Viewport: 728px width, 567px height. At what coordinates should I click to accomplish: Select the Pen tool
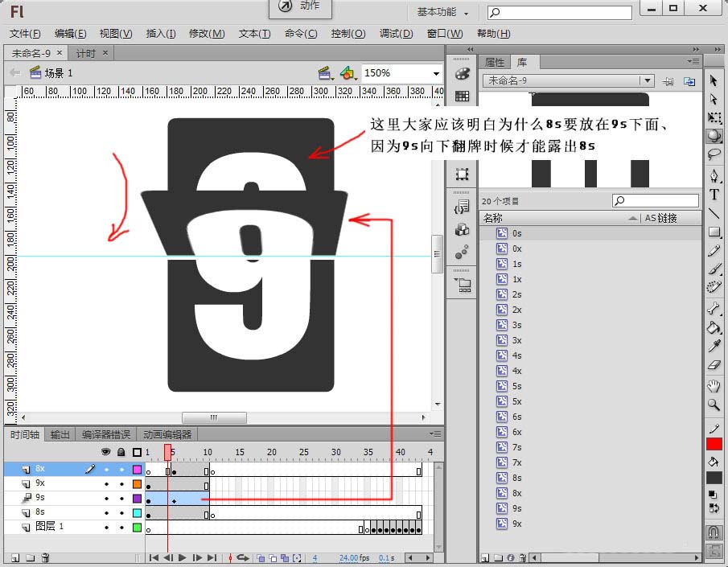tap(714, 176)
